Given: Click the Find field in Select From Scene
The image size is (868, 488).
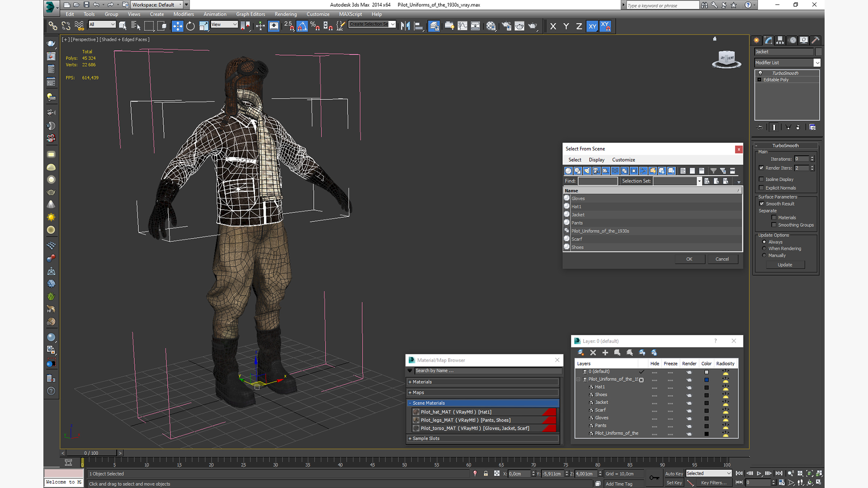Looking at the screenshot, I should 598,181.
